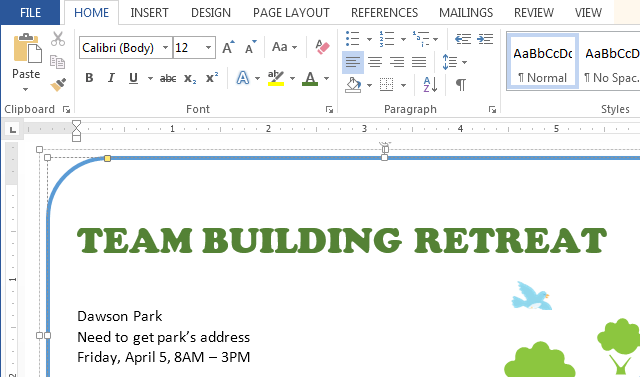Switch to the VIEW tab

(x=588, y=13)
